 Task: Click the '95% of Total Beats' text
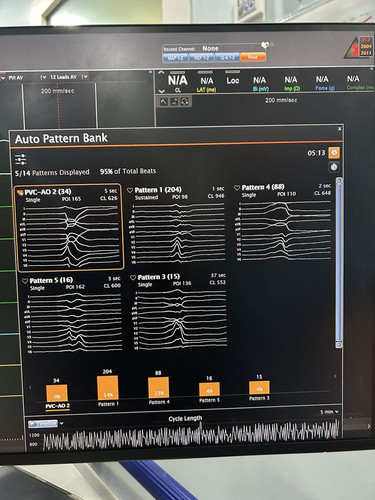[128, 171]
